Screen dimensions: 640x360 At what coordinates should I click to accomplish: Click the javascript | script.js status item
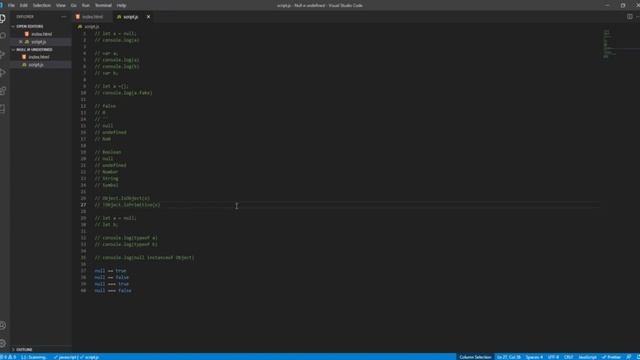click(76, 357)
